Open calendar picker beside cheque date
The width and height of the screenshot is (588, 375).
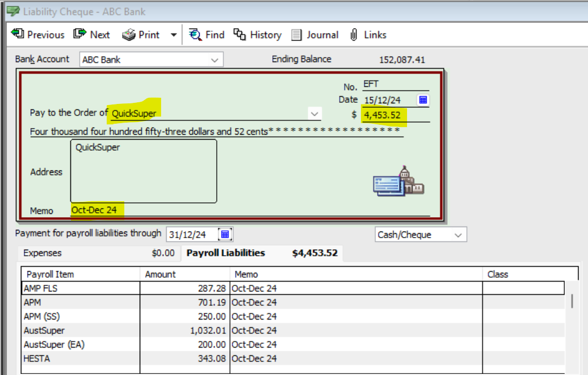tap(423, 100)
